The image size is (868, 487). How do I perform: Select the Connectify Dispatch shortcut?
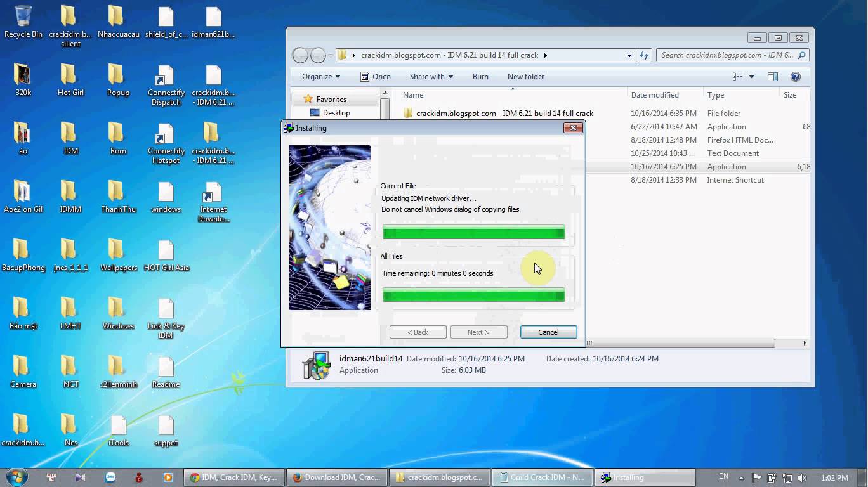point(166,85)
